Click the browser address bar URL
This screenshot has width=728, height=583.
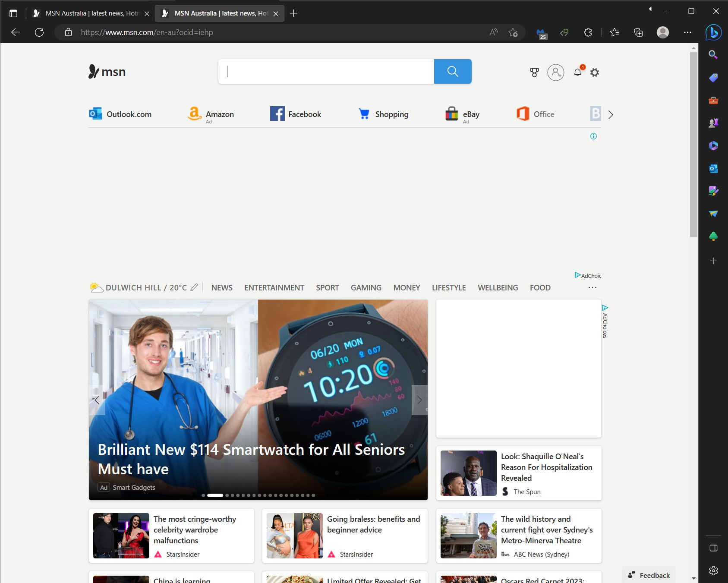(147, 32)
